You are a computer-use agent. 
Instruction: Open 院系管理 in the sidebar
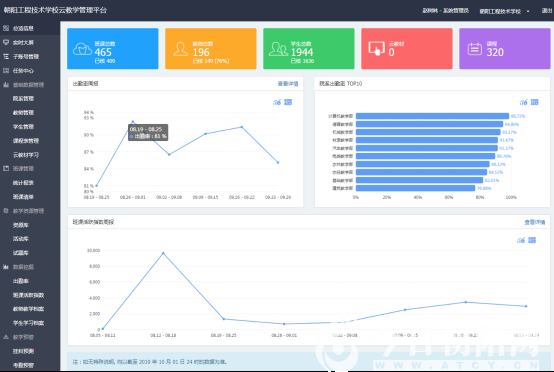point(23,99)
